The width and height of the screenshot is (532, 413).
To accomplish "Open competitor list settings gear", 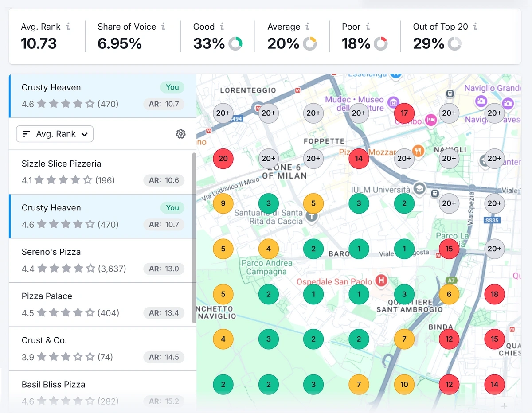I will (x=181, y=134).
